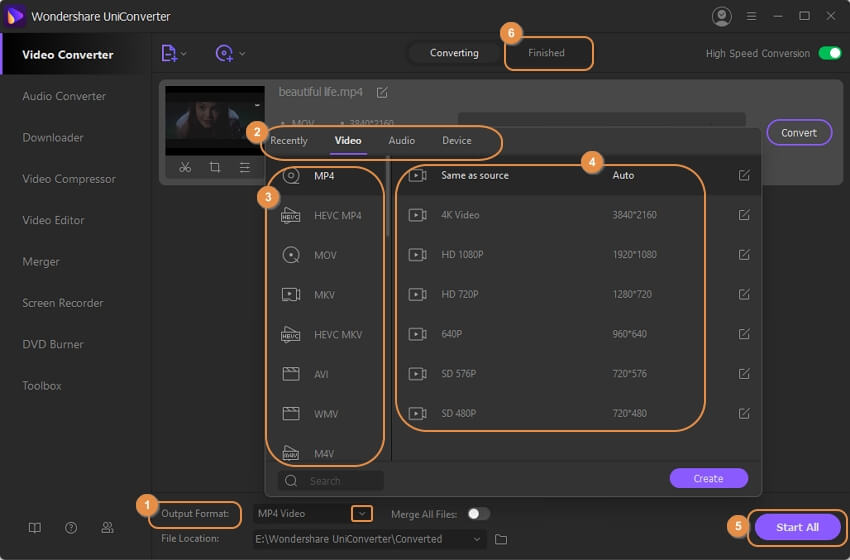The image size is (850, 560).
Task: Select MP4 format in list
Action: [x=325, y=176]
